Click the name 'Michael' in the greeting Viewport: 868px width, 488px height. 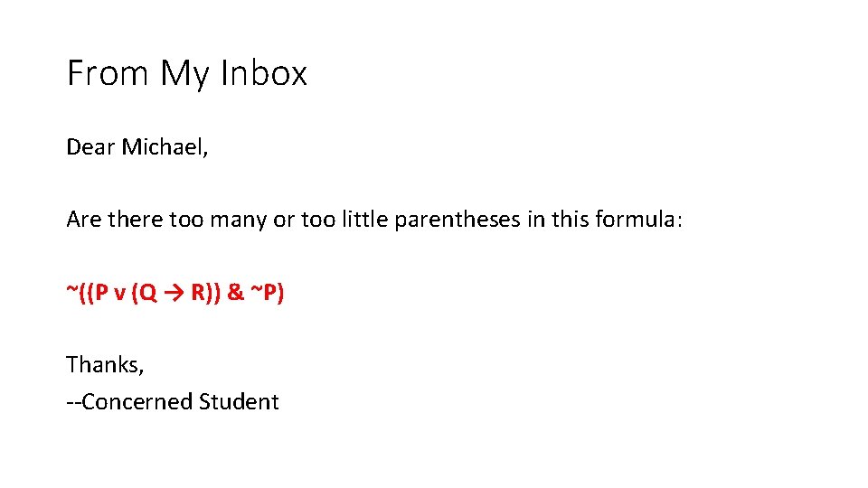pos(164,146)
